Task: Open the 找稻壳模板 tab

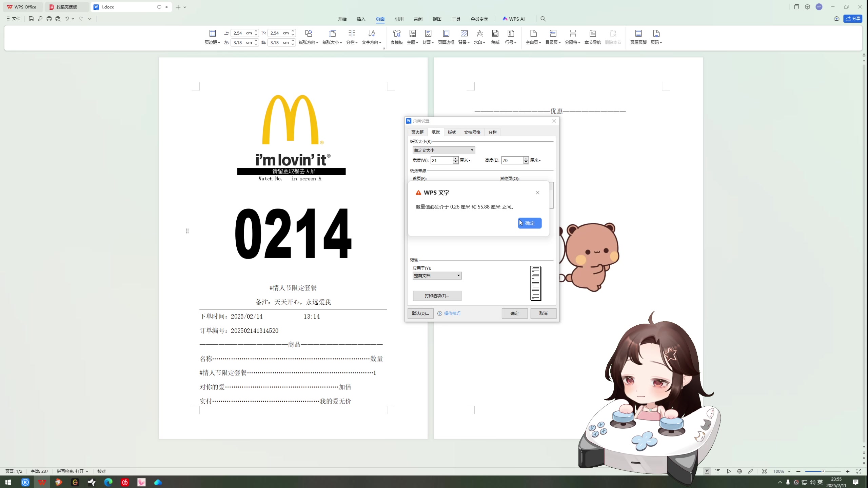Action: pyautogui.click(x=67, y=7)
